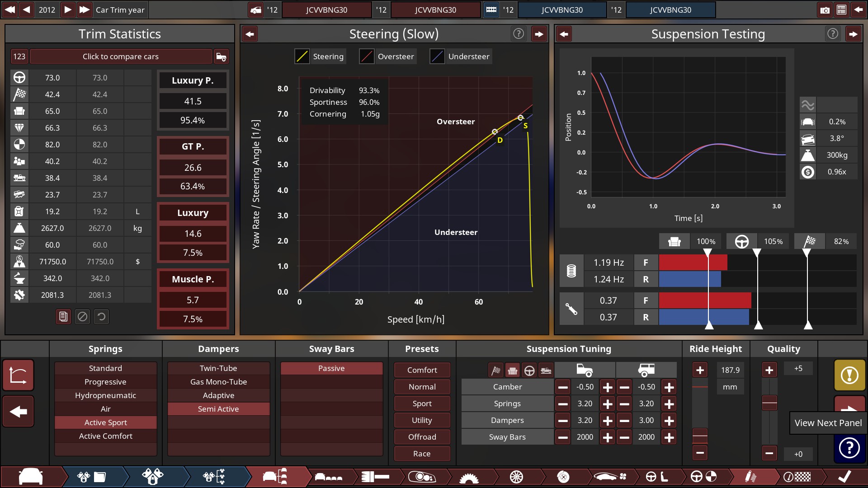This screenshot has height=488, width=868.
Task: Click the load car icon beside compare
Action: pyautogui.click(x=221, y=56)
